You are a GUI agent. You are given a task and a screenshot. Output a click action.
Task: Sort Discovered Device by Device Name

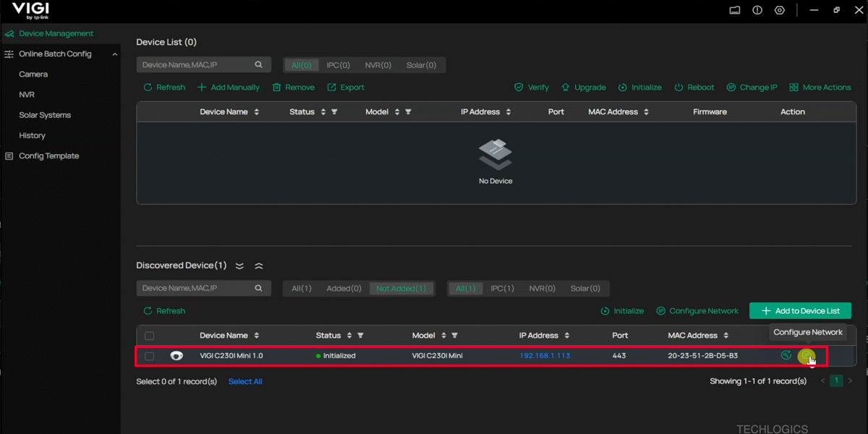(257, 336)
